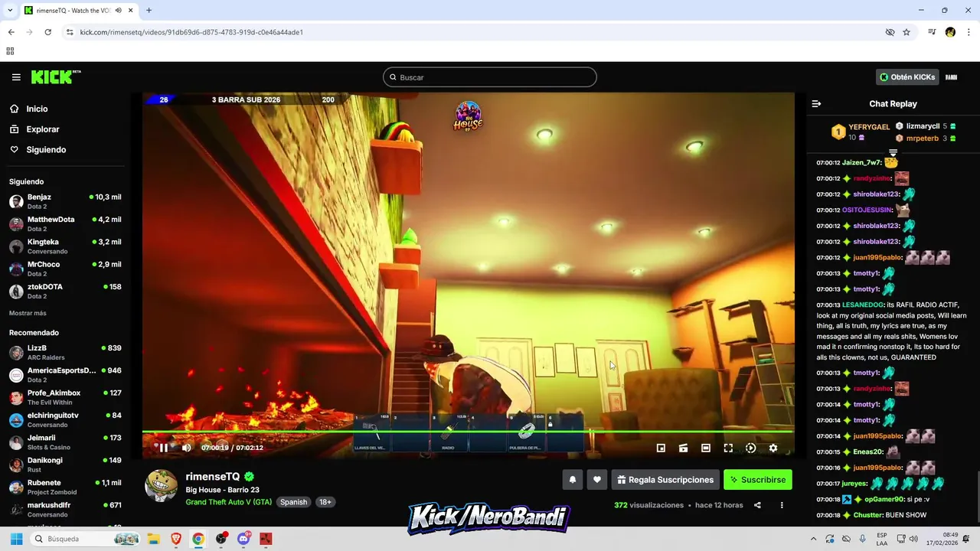980x551 pixels.
Task: Click lizmarycll in the gift leaderboard
Action: (x=923, y=126)
